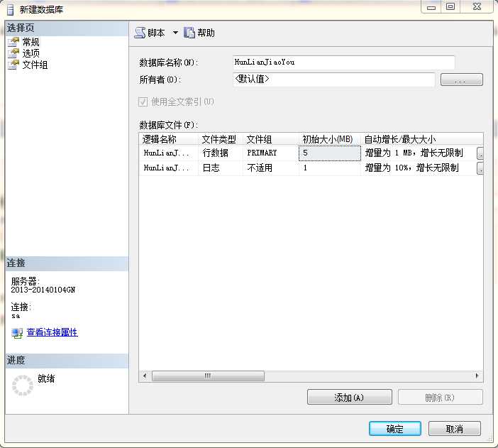Maximize the 新建数据库 dialog
The height and width of the screenshot is (448, 498).
(450, 6)
